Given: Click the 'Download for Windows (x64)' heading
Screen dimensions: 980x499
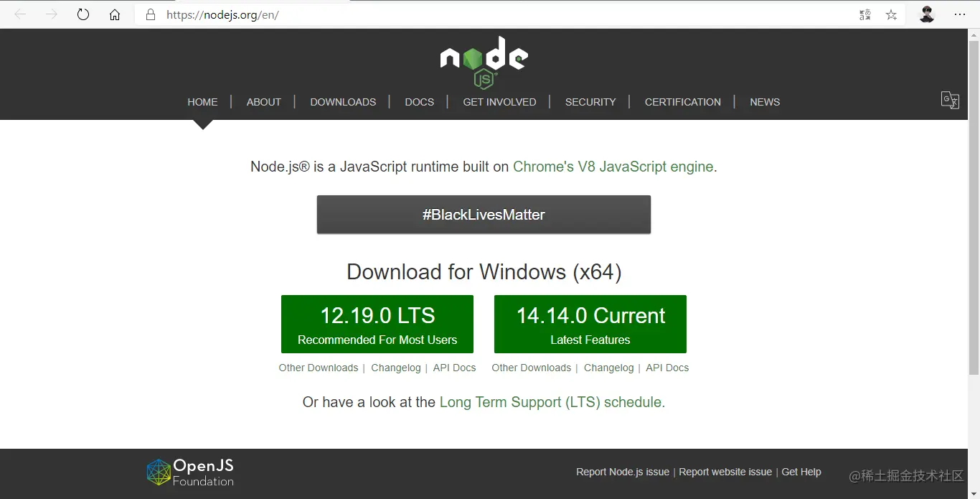Looking at the screenshot, I should pos(484,272).
